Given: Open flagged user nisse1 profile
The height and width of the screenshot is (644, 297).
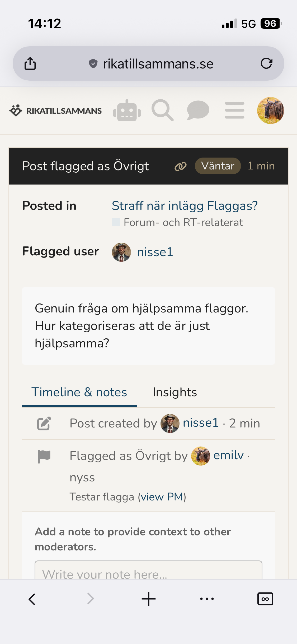Looking at the screenshot, I should 155,252.
